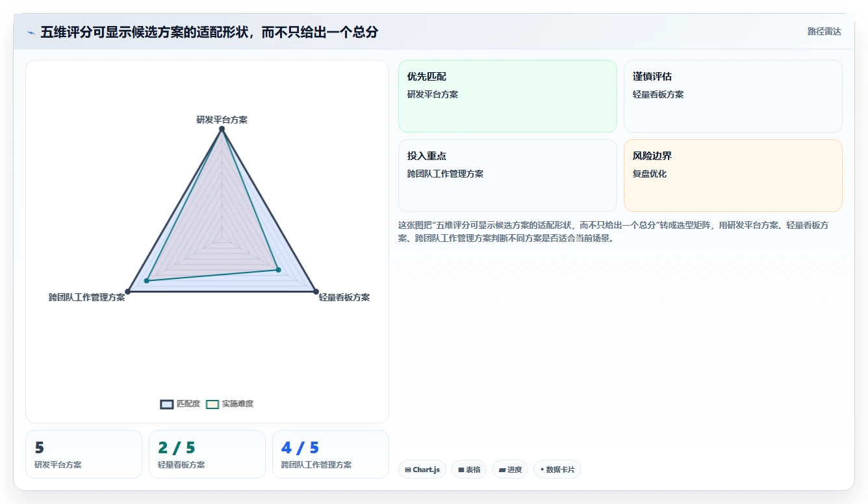
Task: Click the 轻量看板方案 outer radar point
Action: pos(316,291)
